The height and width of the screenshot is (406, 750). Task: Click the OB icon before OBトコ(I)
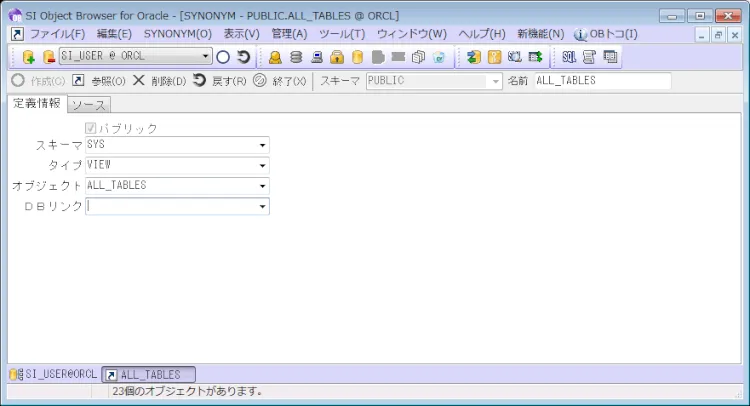[580, 34]
